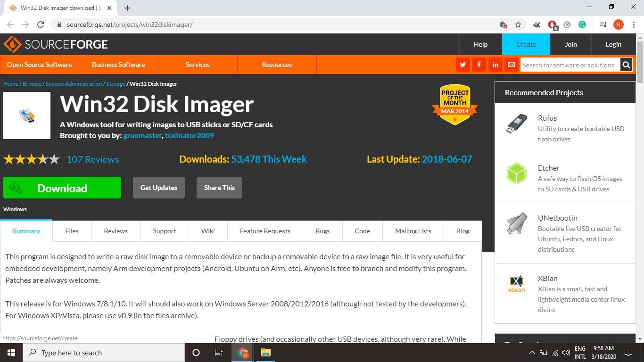Click the magnifier search button beside the site search

click(x=626, y=65)
